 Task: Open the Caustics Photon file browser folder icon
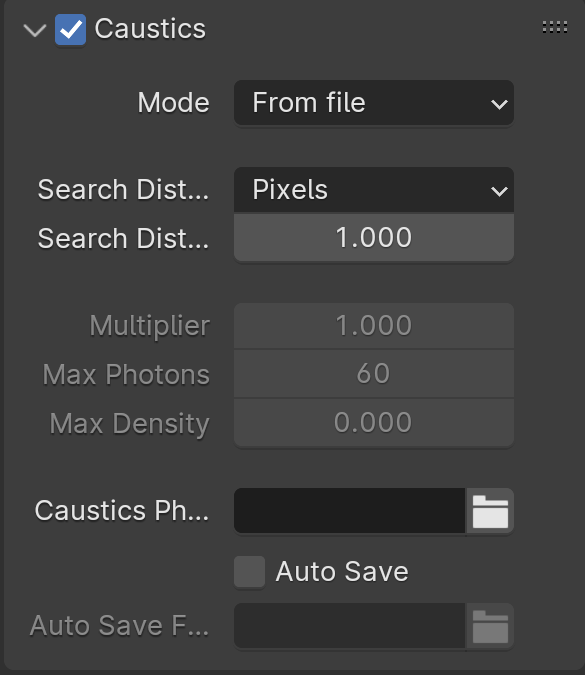tap(490, 511)
